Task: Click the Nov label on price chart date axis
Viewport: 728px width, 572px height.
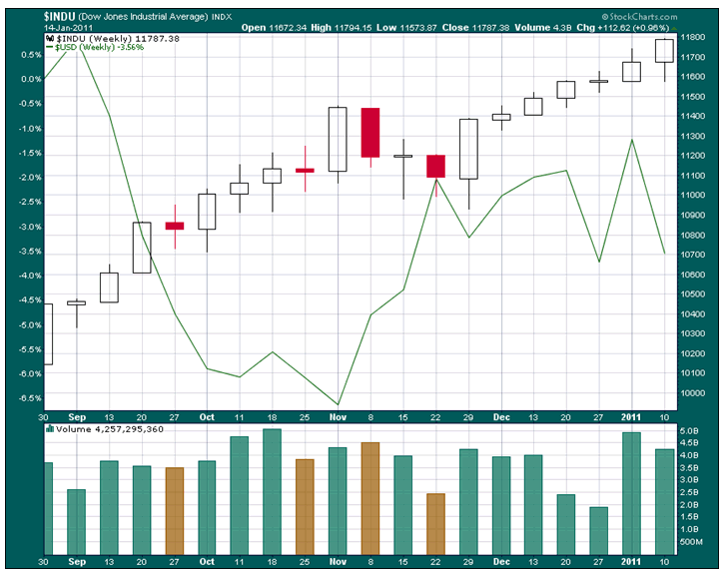Action: (338, 417)
